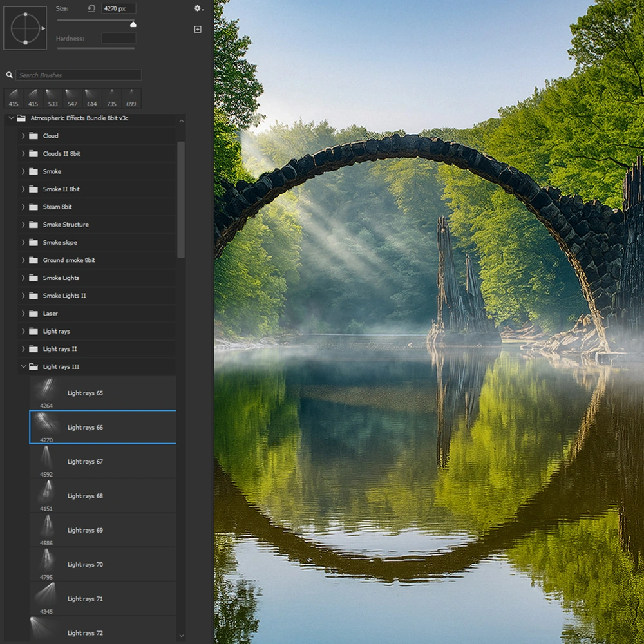Select the recent brush labeled 533
This screenshot has width=644, height=644.
pyautogui.click(x=52, y=98)
